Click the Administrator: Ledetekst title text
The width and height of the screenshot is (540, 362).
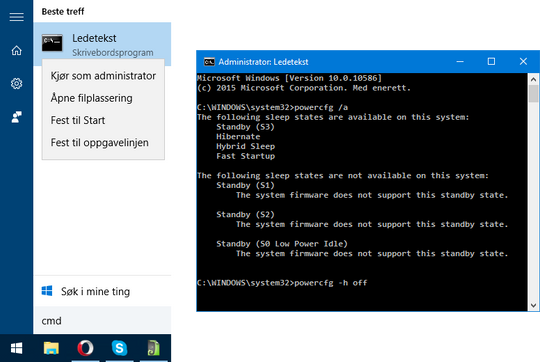263,62
